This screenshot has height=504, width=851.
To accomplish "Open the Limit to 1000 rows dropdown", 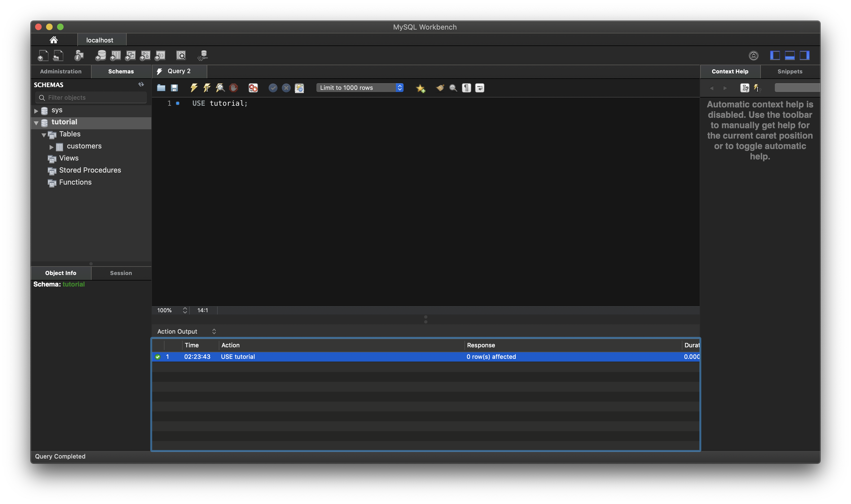I will point(360,88).
